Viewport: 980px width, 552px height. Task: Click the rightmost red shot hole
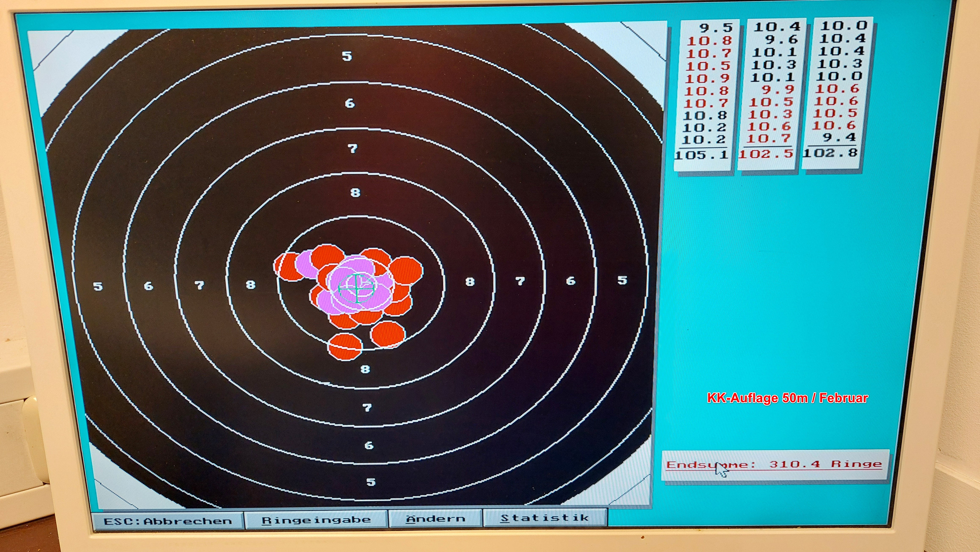[406, 270]
